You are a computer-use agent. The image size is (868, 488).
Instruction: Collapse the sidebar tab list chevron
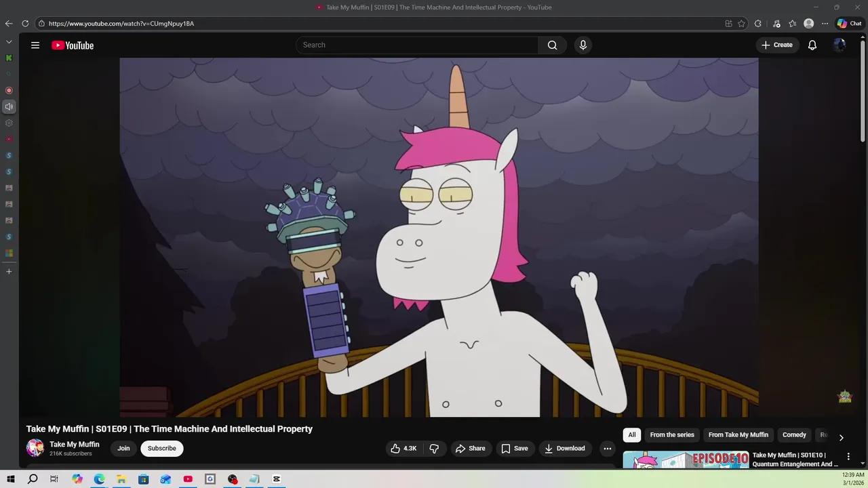click(x=9, y=42)
